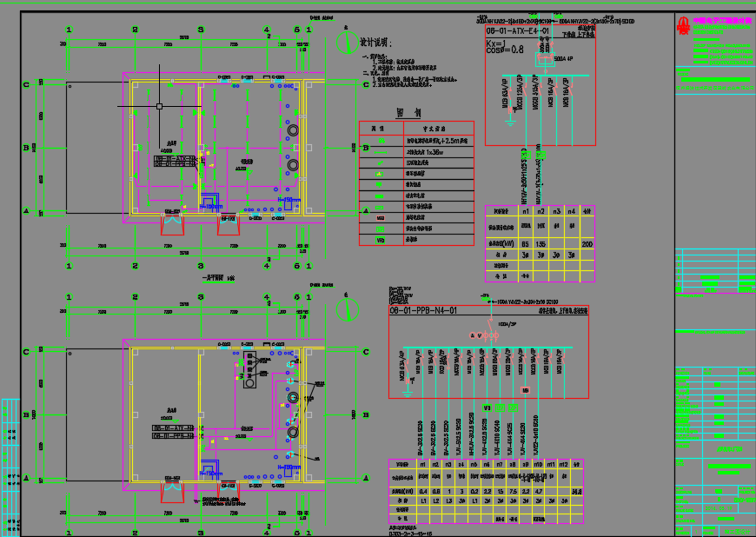This screenshot has width=756, height=537.
Task: Select the n12 column header in PPB table
Action: click(563, 465)
